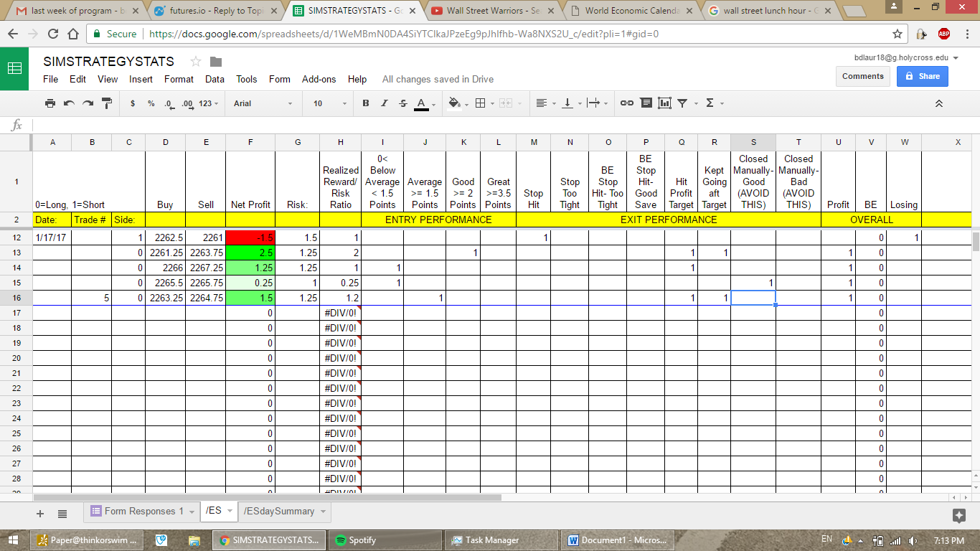Open the functions sigma dropdown
Screen dimensions: 980x551
[x=714, y=103]
